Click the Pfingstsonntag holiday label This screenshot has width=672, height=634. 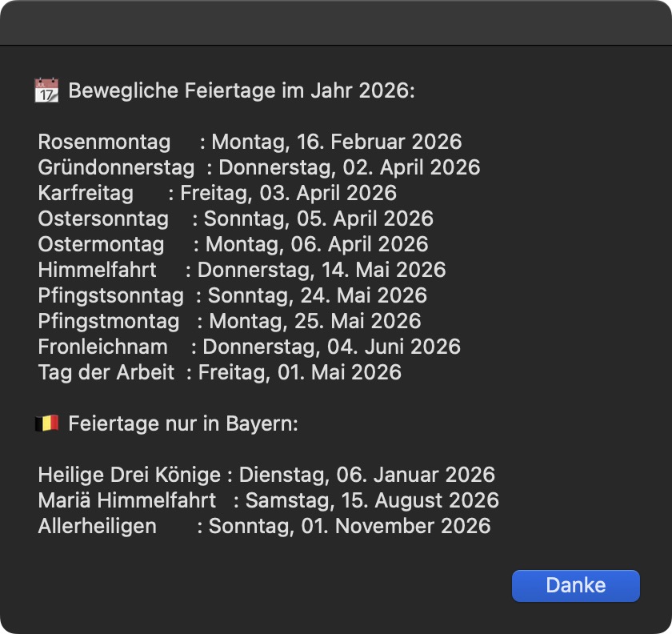(110, 295)
